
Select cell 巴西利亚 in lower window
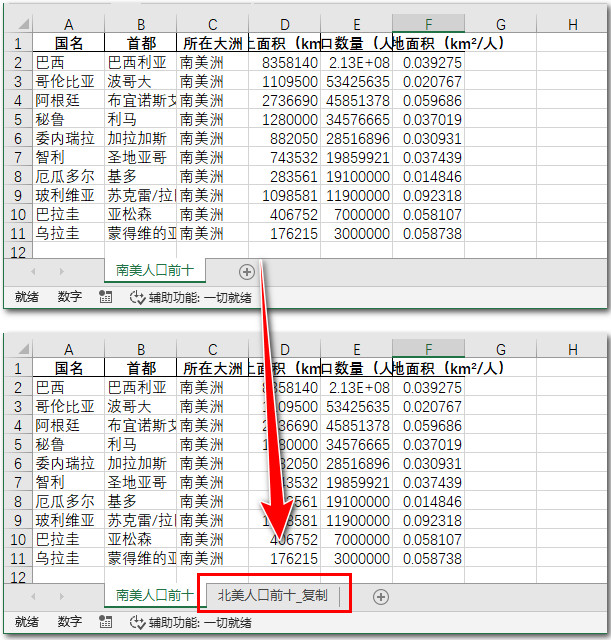pos(140,387)
